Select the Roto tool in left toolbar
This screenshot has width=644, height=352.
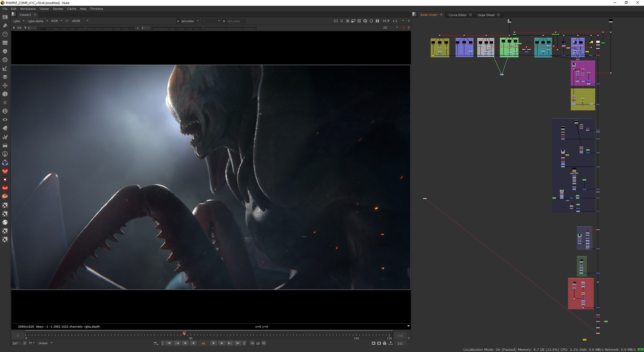click(x=5, y=25)
